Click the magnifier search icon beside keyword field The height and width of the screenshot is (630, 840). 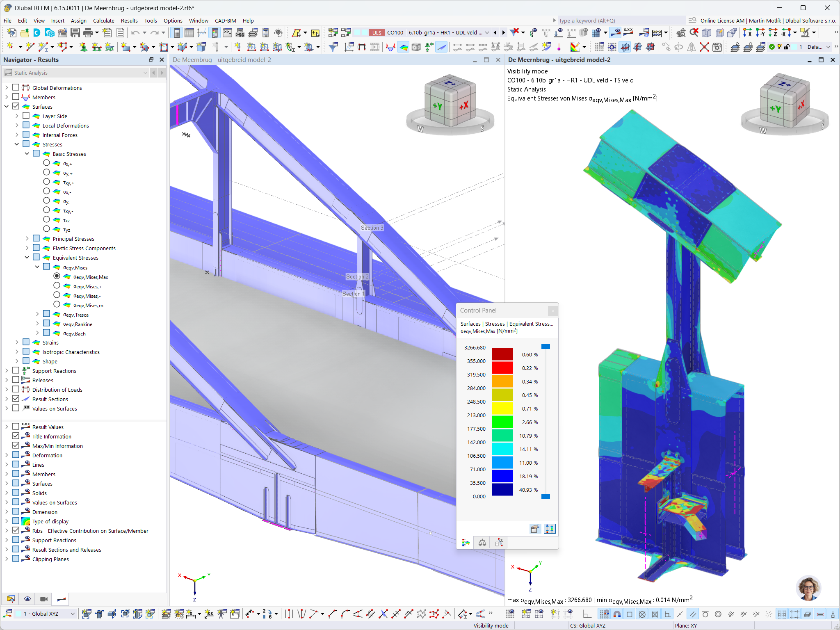(692, 21)
